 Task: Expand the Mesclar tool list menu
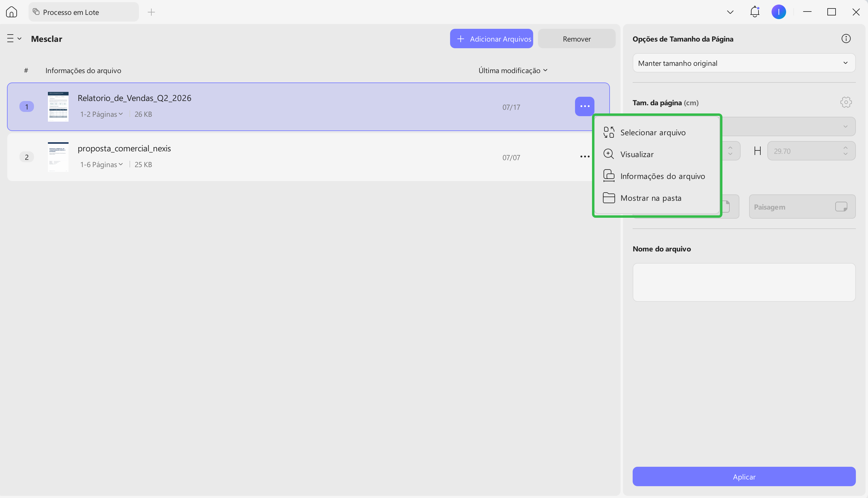pyautogui.click(x=14, y=39)
